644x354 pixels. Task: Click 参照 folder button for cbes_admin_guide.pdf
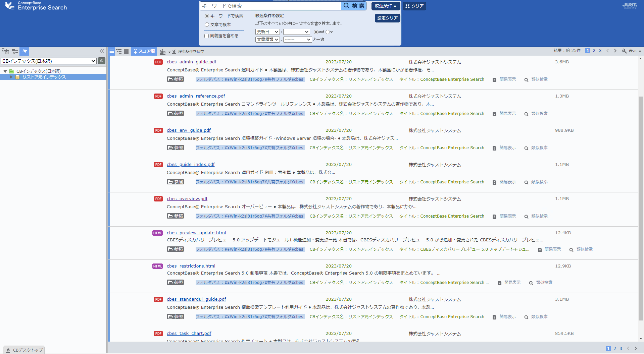176,79
